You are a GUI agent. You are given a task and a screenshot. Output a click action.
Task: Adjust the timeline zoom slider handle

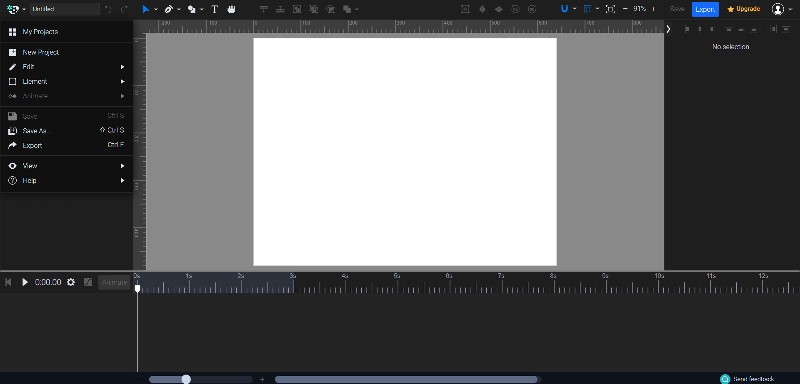tap(186, 379)
